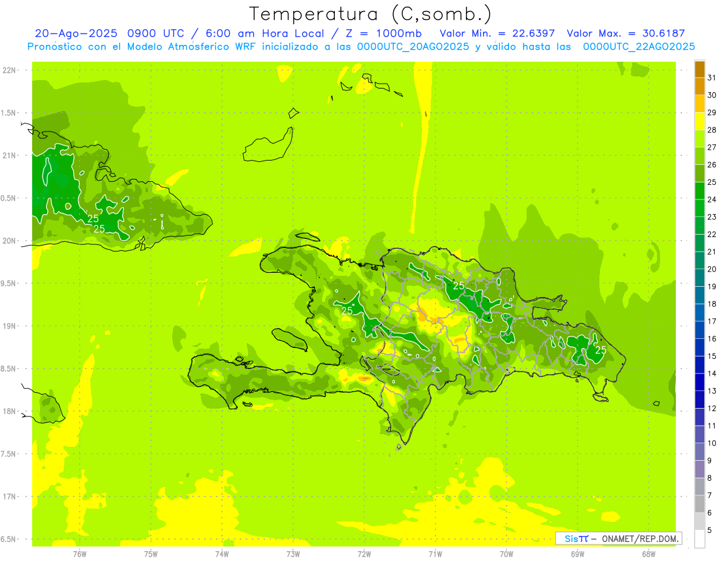The height and width of the screenshot is (562, 728).
Task: Click the "28" value on the color scale
Action: coord(712,130)
